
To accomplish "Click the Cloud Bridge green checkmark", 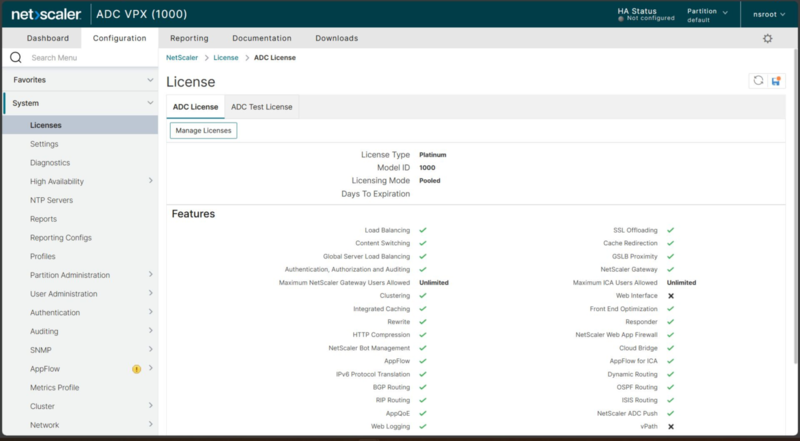I will click(670, 348).
